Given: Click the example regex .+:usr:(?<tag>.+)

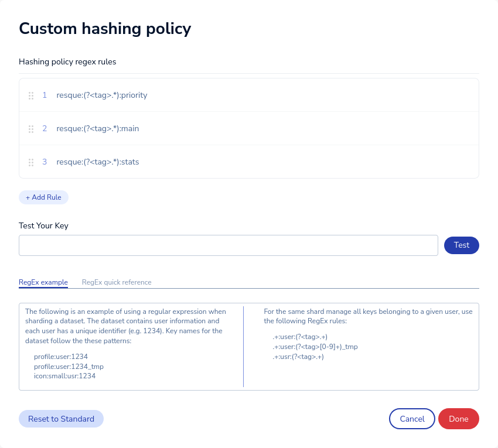Looking at the screenshot, I should (298, 357).
